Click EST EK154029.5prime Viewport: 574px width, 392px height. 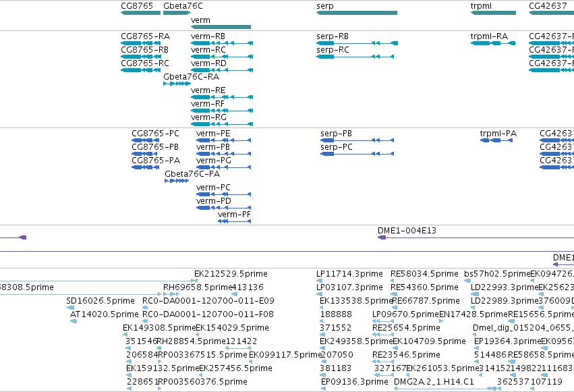232,328
